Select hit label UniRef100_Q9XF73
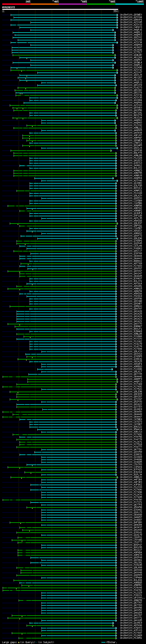Screen dimensions: 146x644 click(131, 236)
